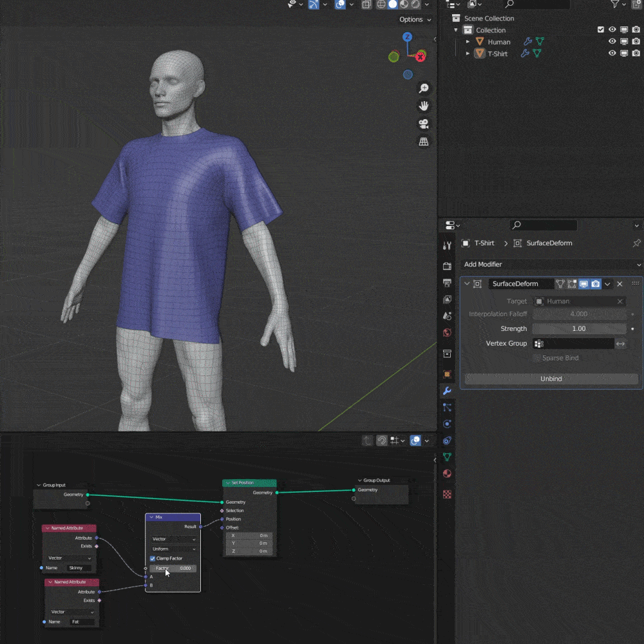Toggle SurfaceDeform show in render
Screen dimensions: 644x644
click(596, 284)
